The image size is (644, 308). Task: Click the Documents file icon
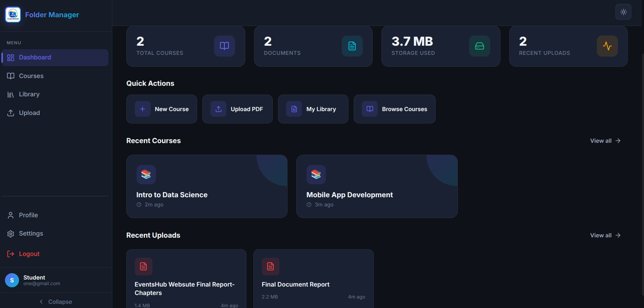(352, 46)
